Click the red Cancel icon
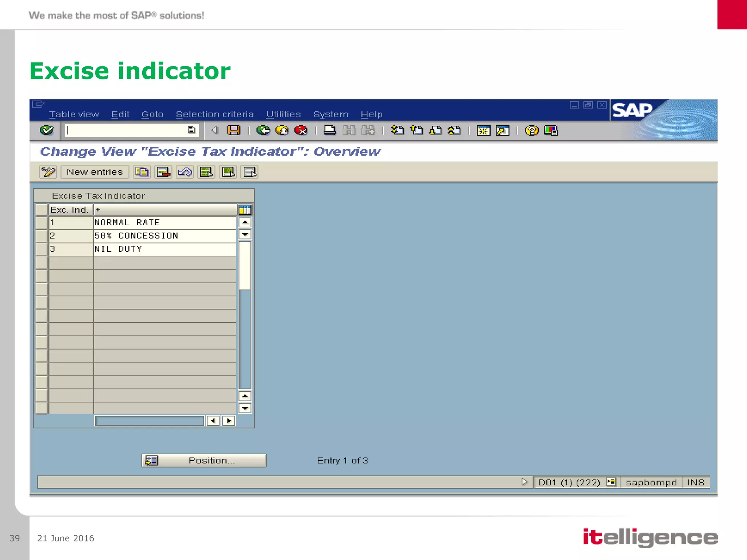The image size is (747, 560). (301, 130)
